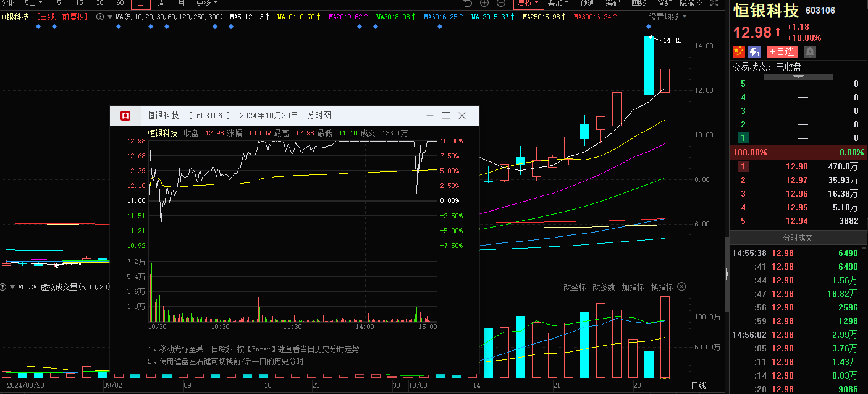Open the 复权 dropdown

pos(527,3)
